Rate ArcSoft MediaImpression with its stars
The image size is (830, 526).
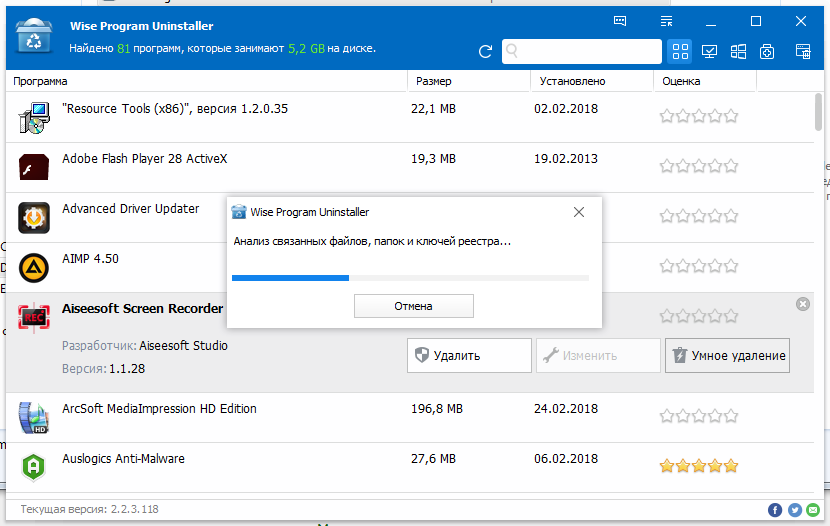tap(699, 416)
